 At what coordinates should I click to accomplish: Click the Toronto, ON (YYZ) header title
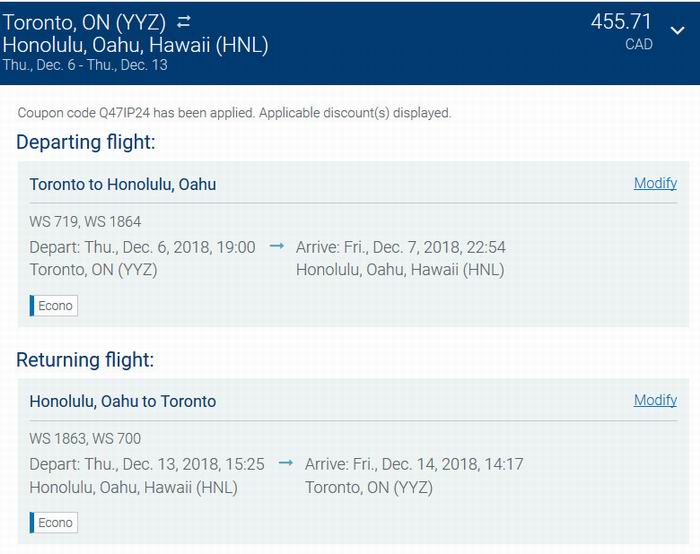coord(84,22)
